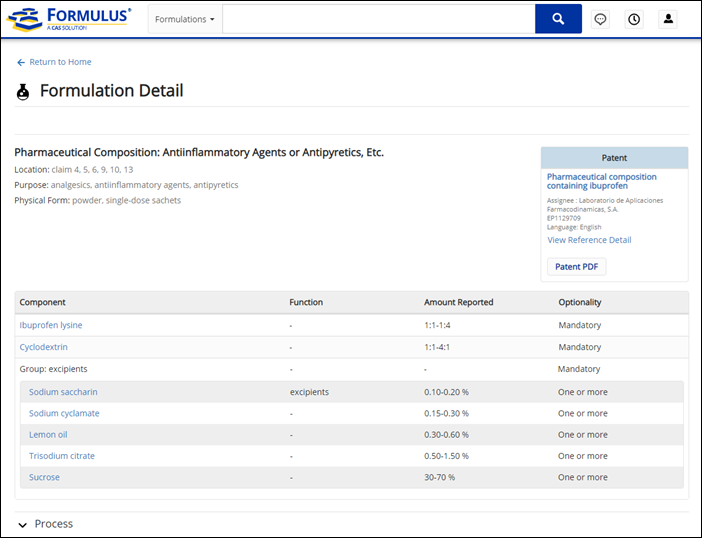This screenshot has width=702, height=538.
Task: Click the Assignee Laboratorio de Aplicaciones text
Action: 605,205
